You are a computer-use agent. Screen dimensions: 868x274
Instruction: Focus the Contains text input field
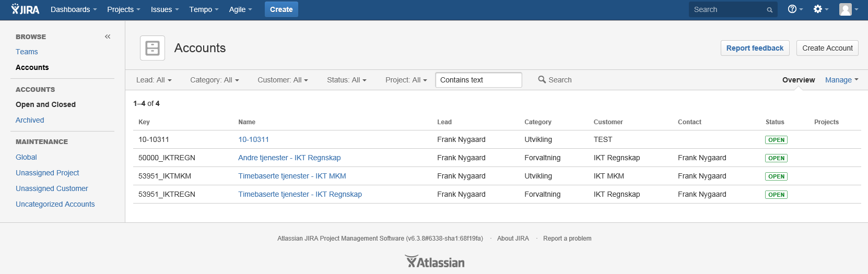[x=478, y=80]
